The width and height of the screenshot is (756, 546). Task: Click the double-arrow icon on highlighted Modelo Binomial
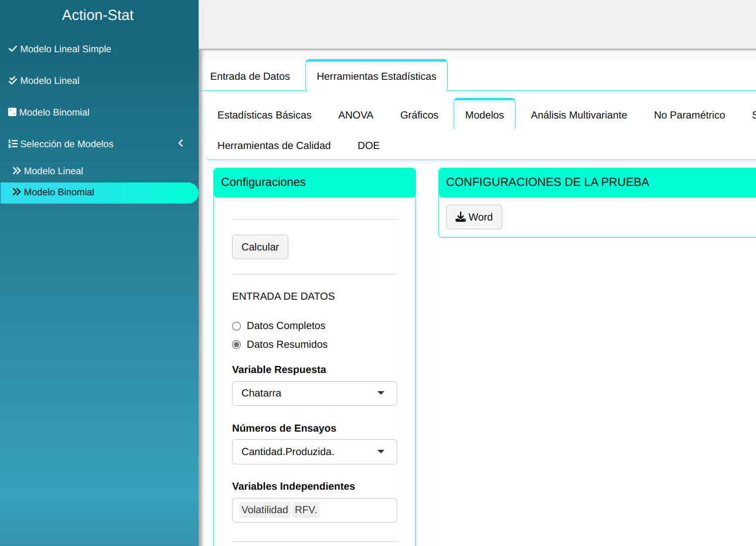pyautogui.click(x=16, y=192)
